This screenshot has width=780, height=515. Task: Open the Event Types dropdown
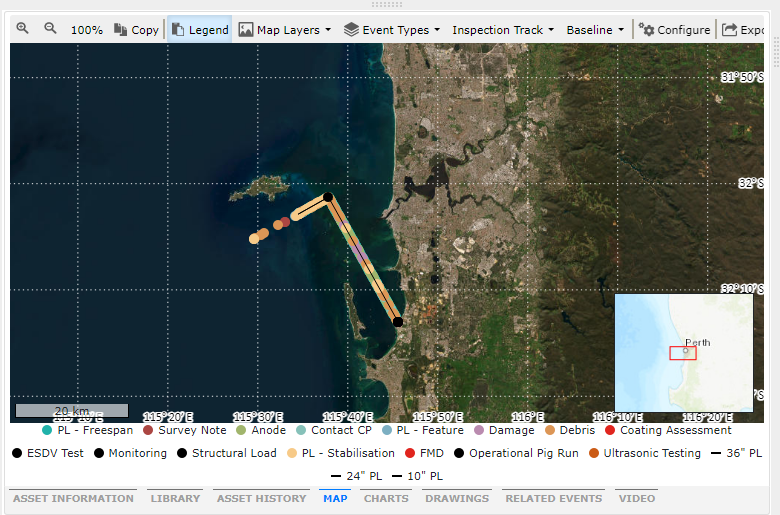(x=392, y=30)
